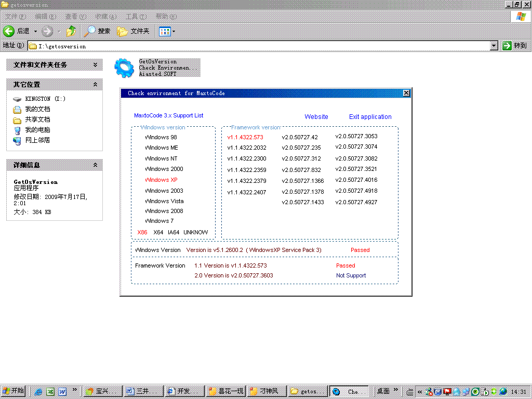Click the Windows 98 list entry
The height and width of the screenshot is (399, 532).
pos(161,137)
